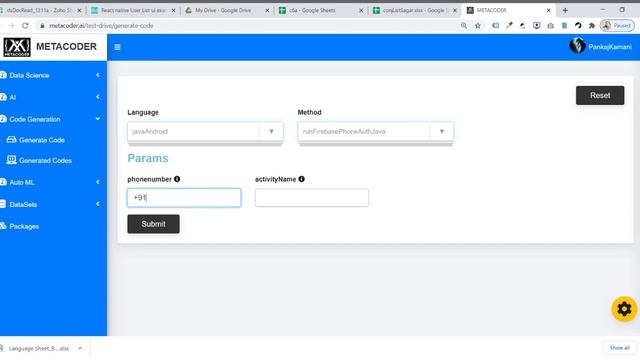Click the hamburger menu icon in header

click(117, 47)
